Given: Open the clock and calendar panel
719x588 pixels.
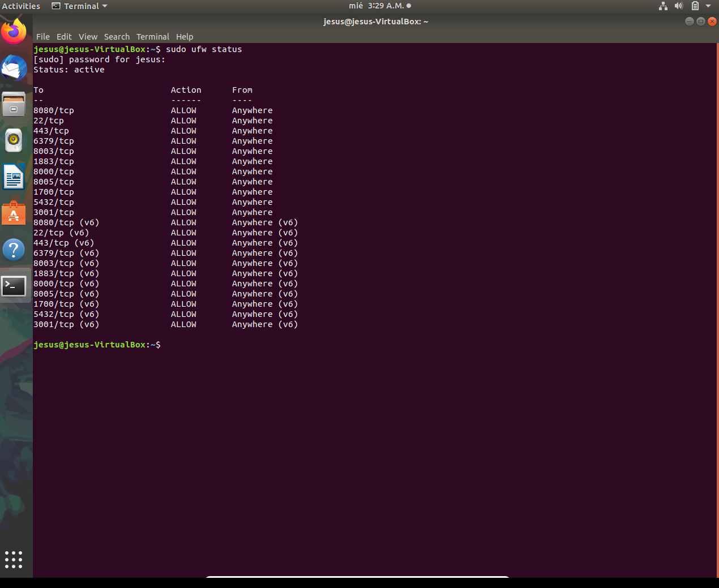Looking at the screenshot, I should pos(379,6).
